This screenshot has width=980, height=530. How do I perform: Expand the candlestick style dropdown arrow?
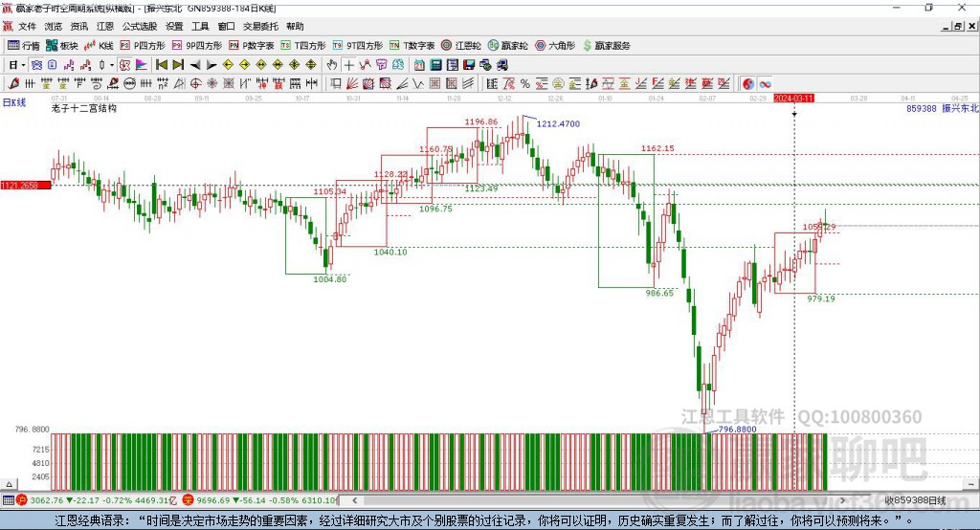[x=112, y=65]
